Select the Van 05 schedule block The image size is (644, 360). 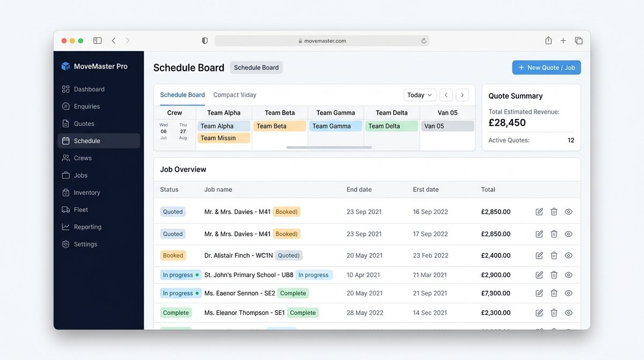tap(448, 126)
